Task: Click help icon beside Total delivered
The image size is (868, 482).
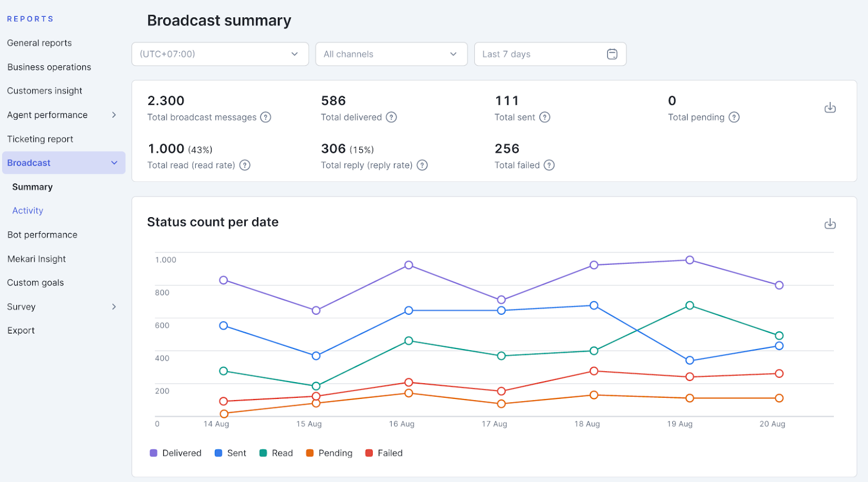Action: [391, 117]
